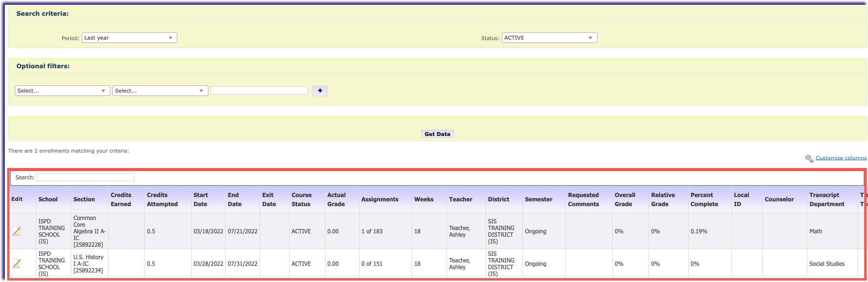Click end date 07/21/2022
868x282 pixels.
pyautogui.click(x=242, y=231)
